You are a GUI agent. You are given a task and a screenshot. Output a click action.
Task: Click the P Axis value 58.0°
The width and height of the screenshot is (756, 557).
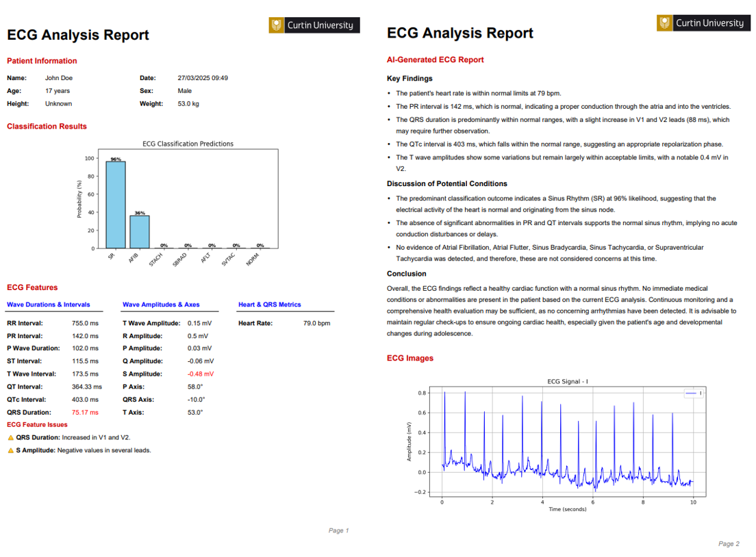195,387
